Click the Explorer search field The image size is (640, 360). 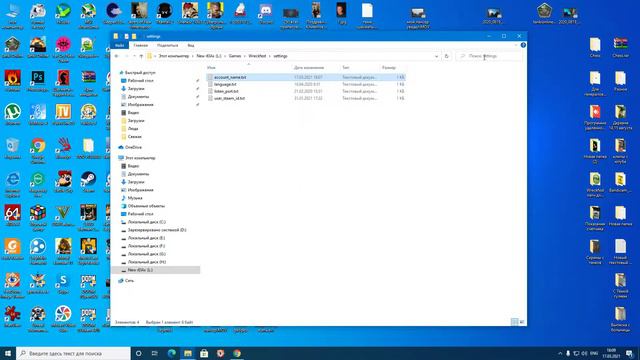tap(489, 56)
